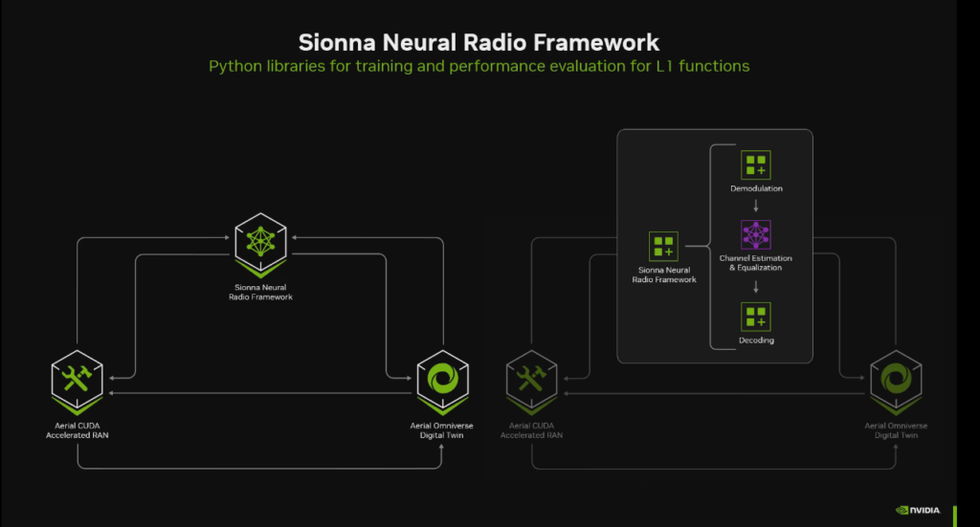The width and height of the screenshot is (980, 527).
Task: Click the bright 'Aerial Omniverse Digital Twin' label
Action: (442, 430)
